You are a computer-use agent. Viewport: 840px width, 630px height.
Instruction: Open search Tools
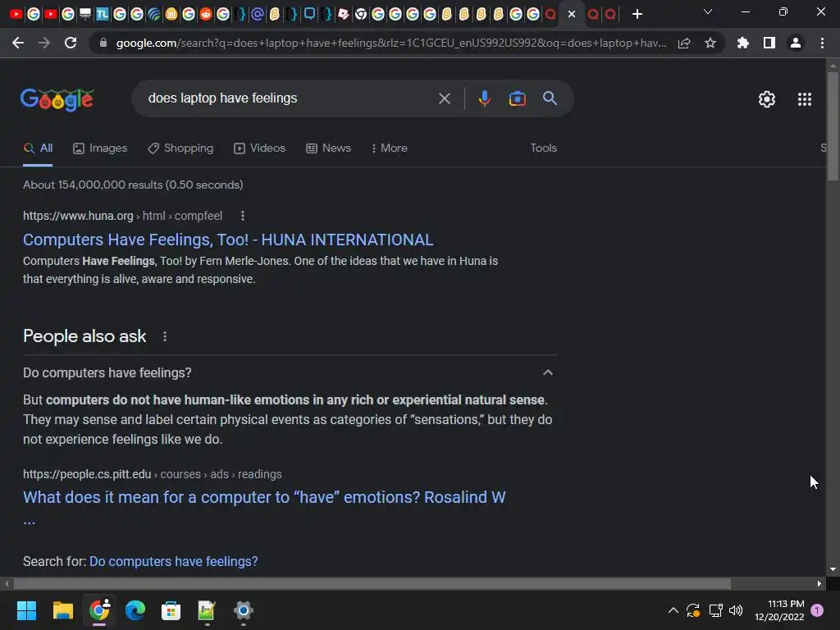coord(543,148)
